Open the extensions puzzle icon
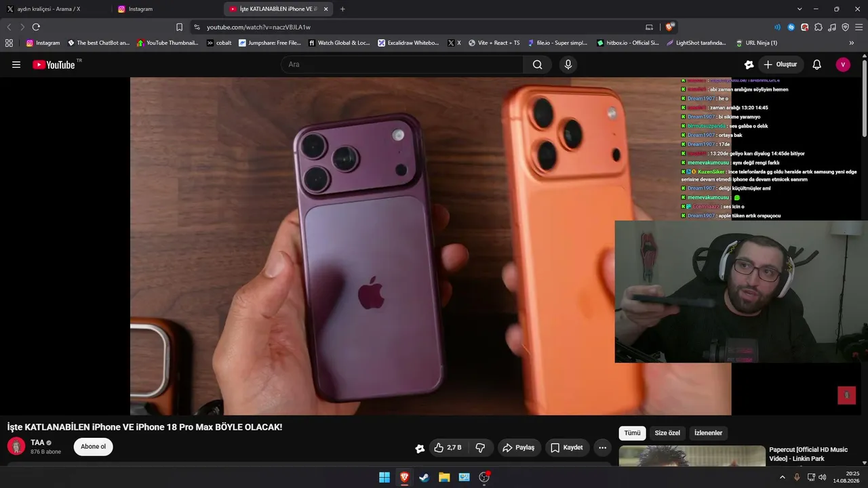The image size is (868, 488). [x=818, y=27]
